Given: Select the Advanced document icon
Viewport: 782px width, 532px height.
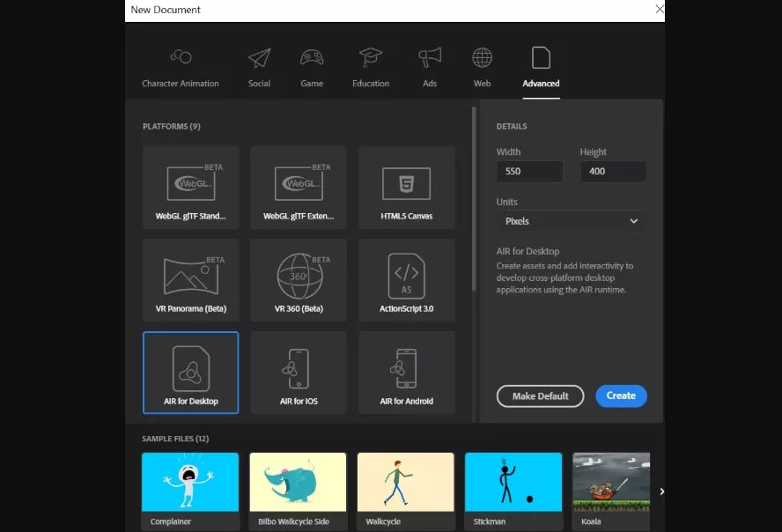Looking at the screenshot, I should tap(541, 57).
